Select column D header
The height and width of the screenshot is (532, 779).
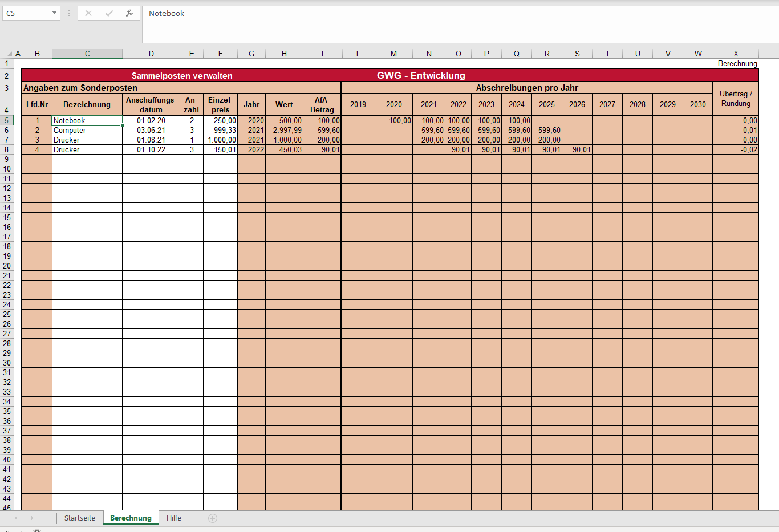(151, 54)
